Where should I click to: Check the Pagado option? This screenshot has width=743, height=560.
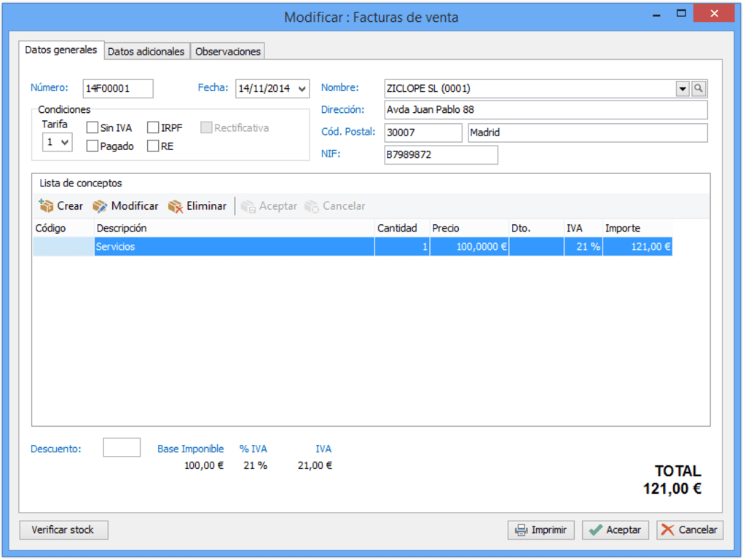coord(92,146)
